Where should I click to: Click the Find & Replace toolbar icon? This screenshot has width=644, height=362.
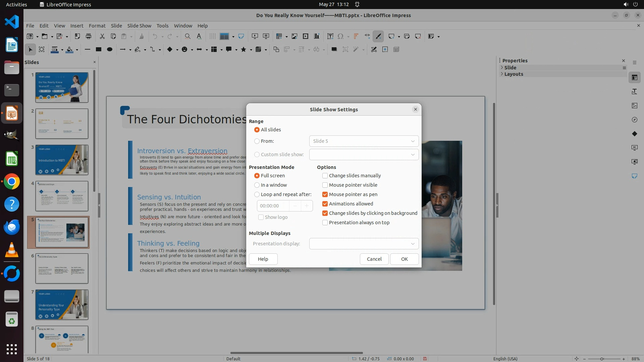(x=187, y=36)
